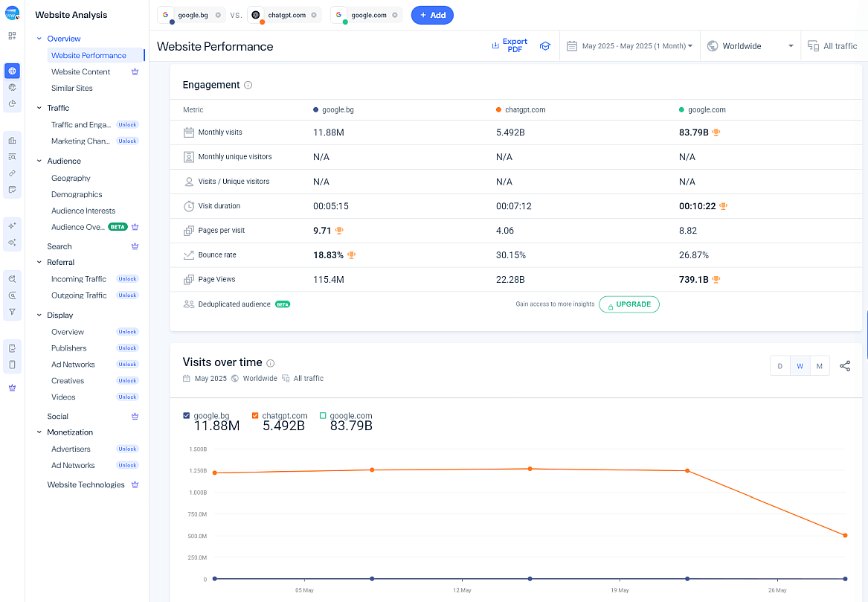Viewport: 868px width, 602px height.
Task: Collapse the Referral section
Action: click(x=39, y=262)
